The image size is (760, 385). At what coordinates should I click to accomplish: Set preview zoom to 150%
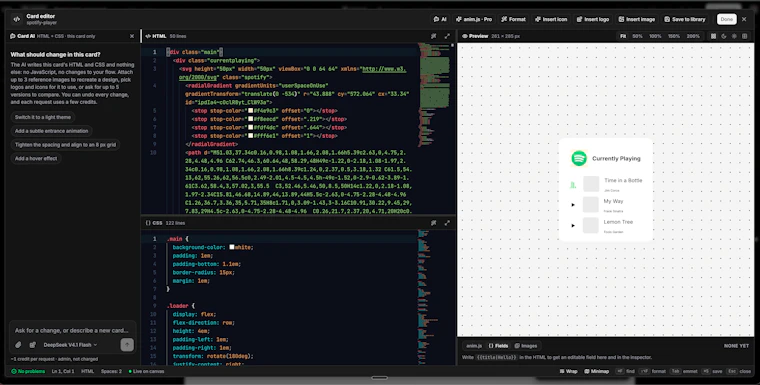tap(674, 36)
